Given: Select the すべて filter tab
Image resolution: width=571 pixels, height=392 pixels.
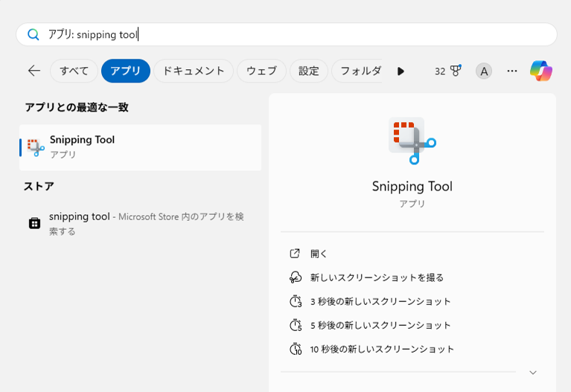Looking at the screenshot, I should pyautogui.click(x=74, y=71).
